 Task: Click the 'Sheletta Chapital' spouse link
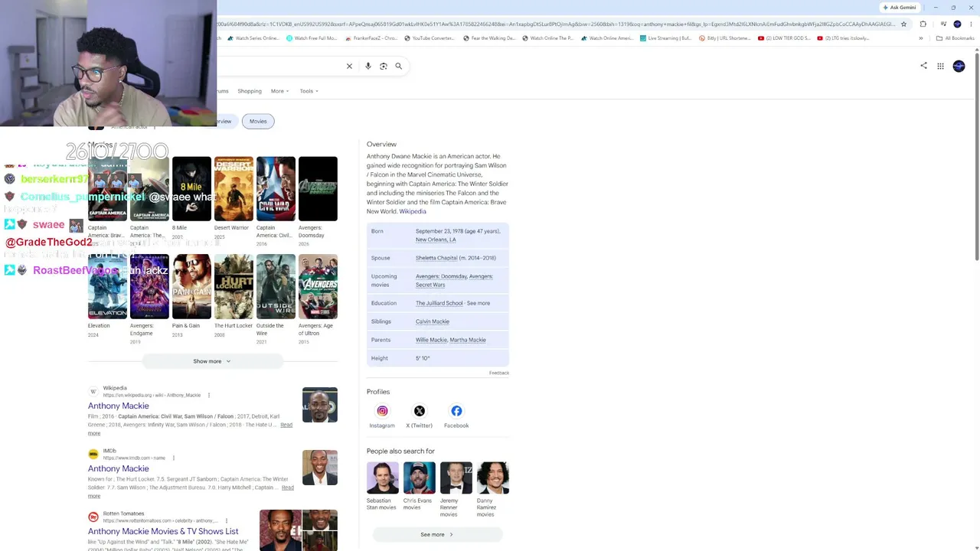[x=436, y=258]
